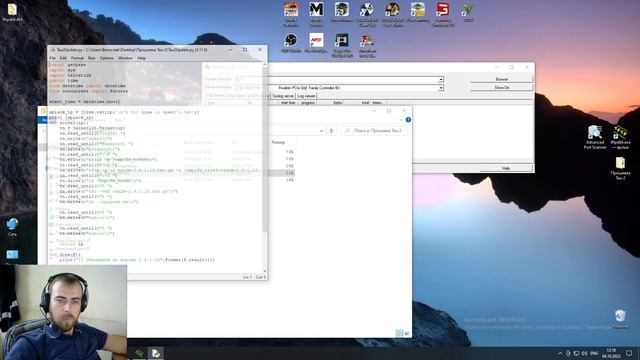Open the green V logo desktop shortcut

point(468,11)
